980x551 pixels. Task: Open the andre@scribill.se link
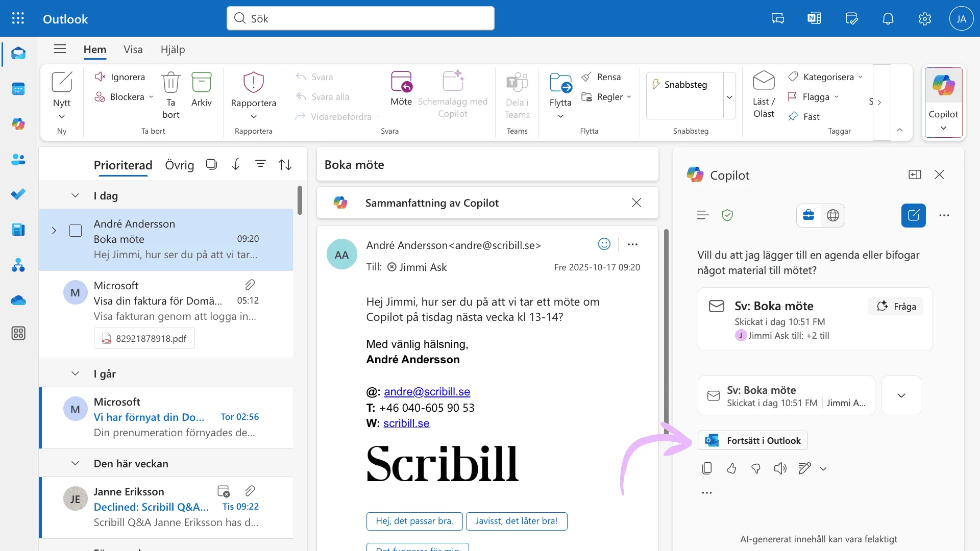427,392
